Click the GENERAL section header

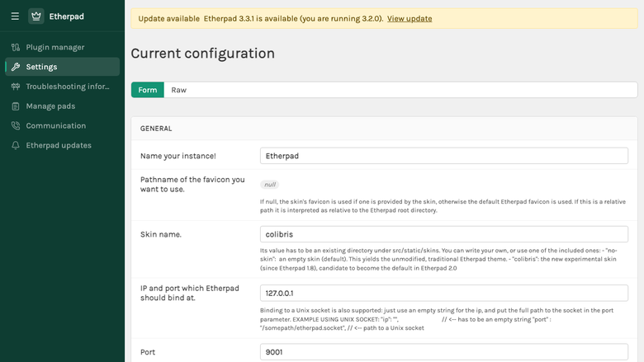point(156,129)
